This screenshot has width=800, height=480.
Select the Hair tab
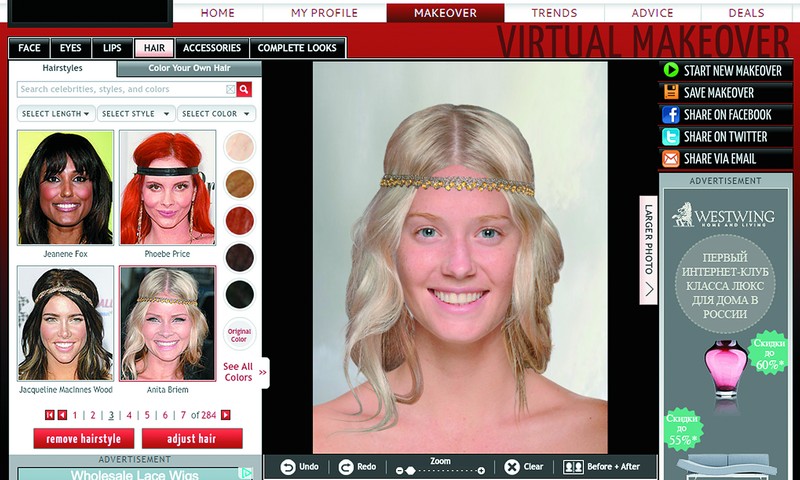tap(154, 48)
